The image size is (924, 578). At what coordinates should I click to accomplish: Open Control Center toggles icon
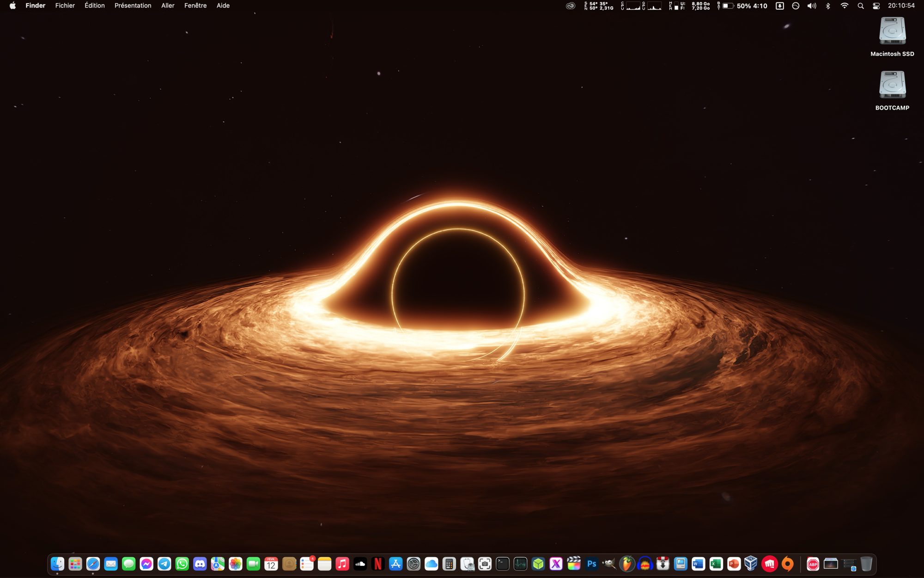pyautogui.click(x=876, y=6)
